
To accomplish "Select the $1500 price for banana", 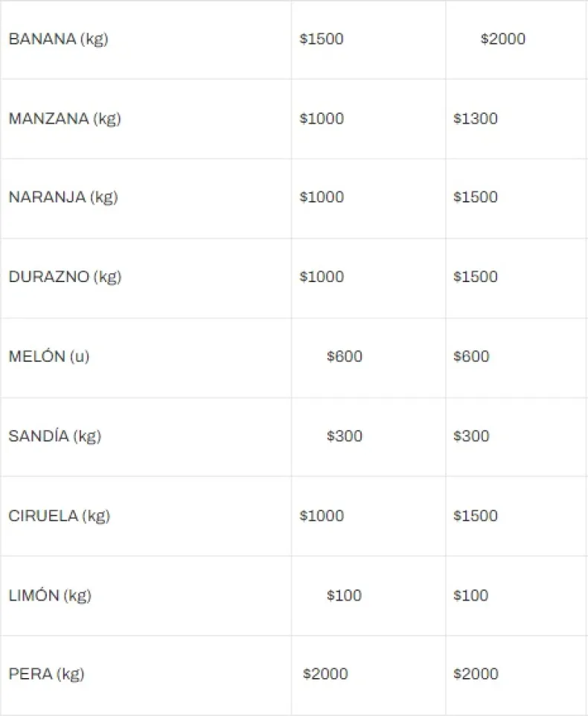I will 322,39.
